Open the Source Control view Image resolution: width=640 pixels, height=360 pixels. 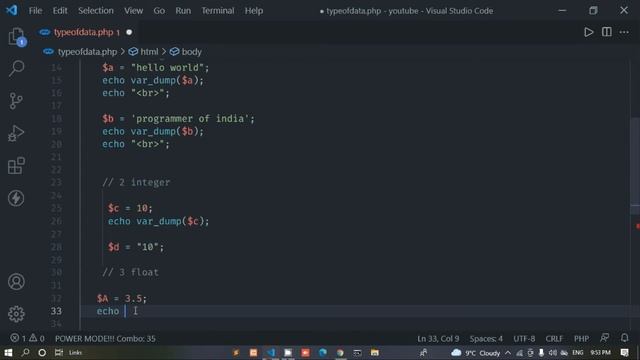16,101
